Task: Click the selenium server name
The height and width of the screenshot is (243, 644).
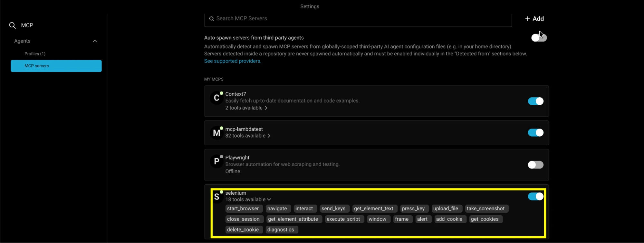Action: (235, 193)
